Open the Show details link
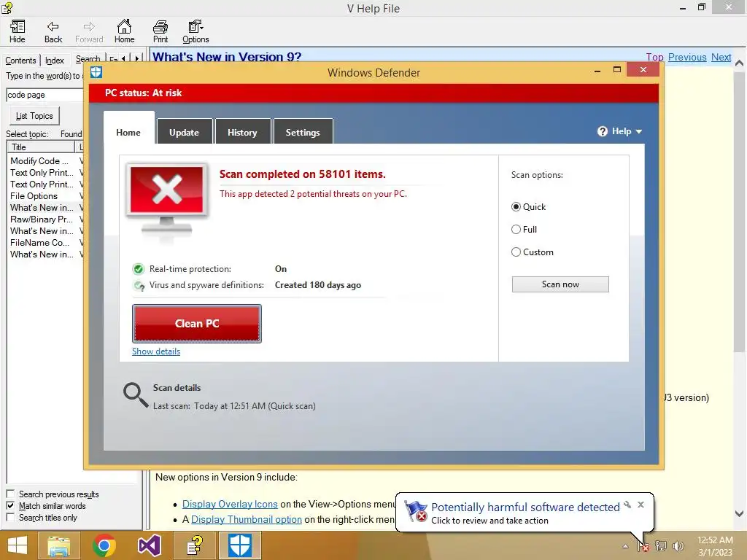The height and width of the screenshot is (560, 747). click(156, 351)
